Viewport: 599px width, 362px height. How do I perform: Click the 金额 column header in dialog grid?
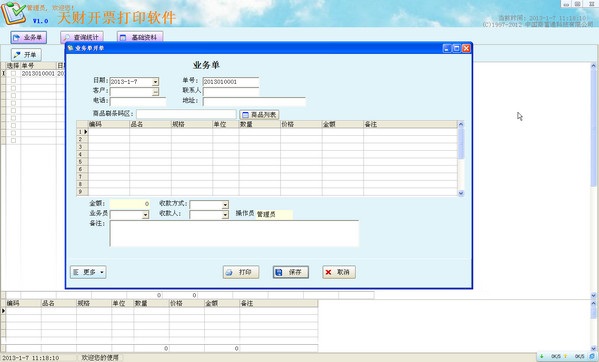(x=343, y=124)
